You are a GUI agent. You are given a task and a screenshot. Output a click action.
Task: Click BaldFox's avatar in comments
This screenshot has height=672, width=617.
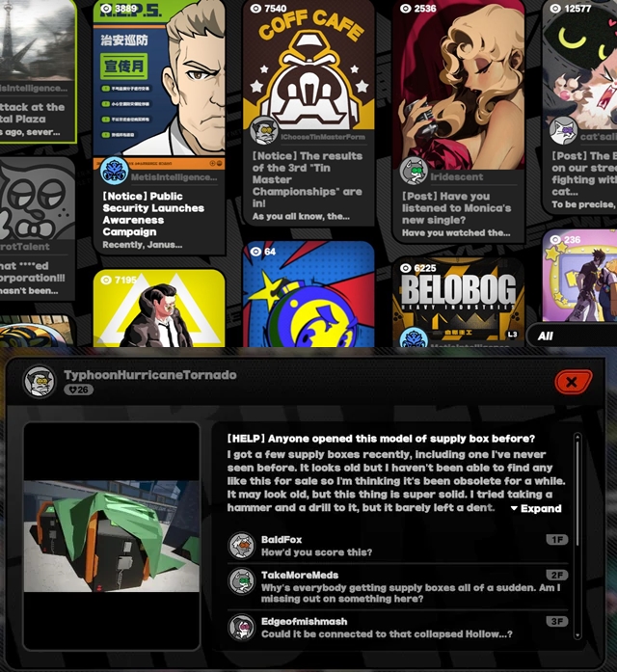[241, 546]
